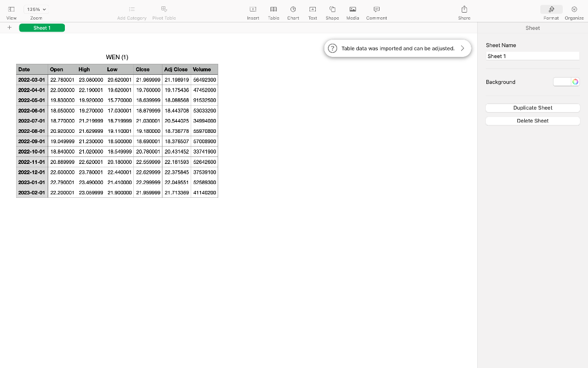Click the Background color well
Image resolution: width=588 pixels, height=368 pixels.
click(x=562, y=82)
